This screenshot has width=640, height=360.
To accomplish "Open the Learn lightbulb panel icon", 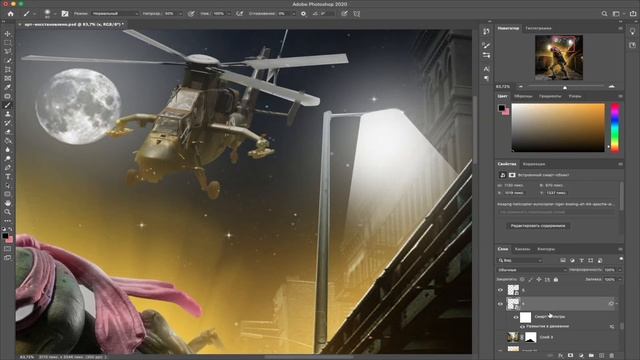I will tap(633, 31).
